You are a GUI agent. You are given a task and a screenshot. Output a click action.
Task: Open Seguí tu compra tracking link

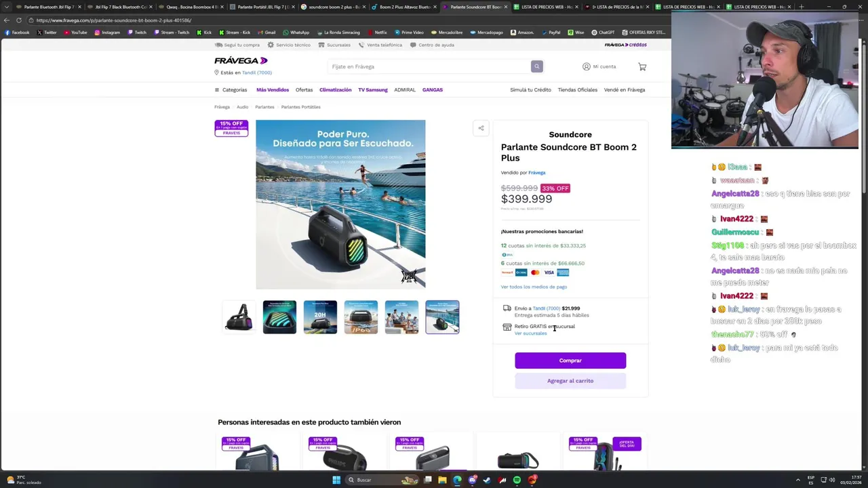237,45
